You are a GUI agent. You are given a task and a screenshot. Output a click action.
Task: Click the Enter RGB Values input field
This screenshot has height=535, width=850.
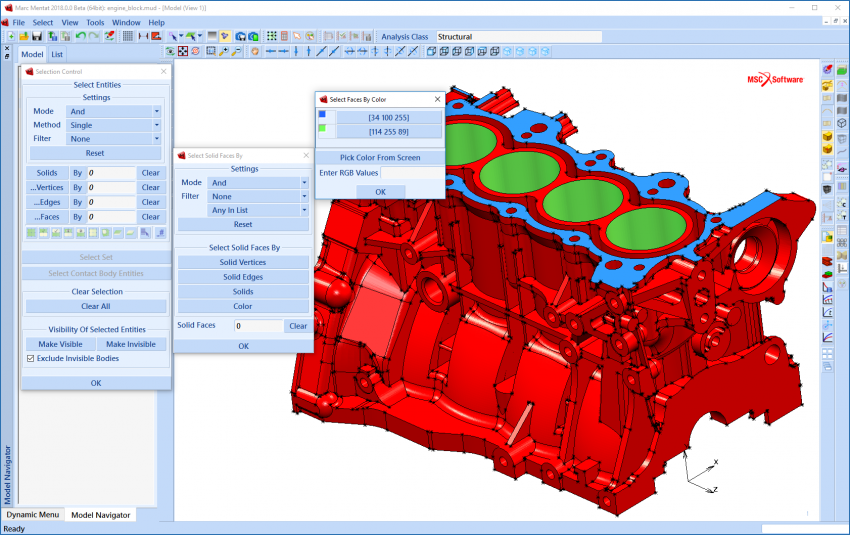coord(411,173)
